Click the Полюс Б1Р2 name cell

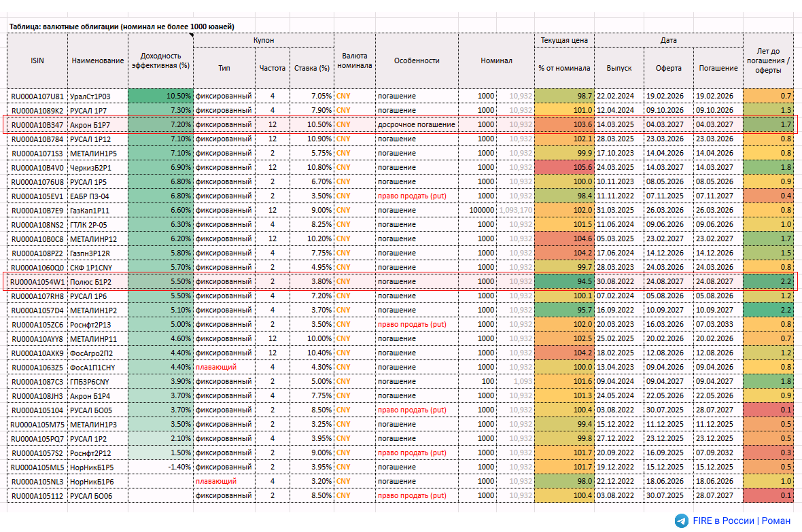(x=98, y=282)
